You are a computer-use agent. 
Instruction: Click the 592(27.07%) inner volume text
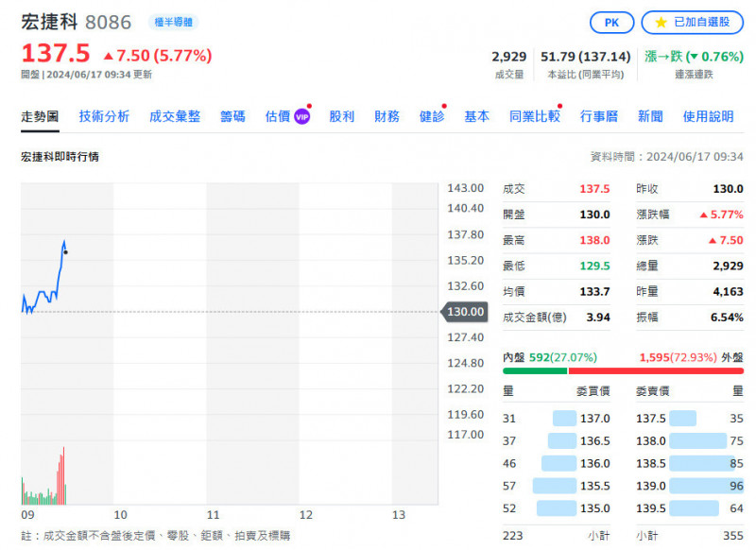[x=563, y=357]
